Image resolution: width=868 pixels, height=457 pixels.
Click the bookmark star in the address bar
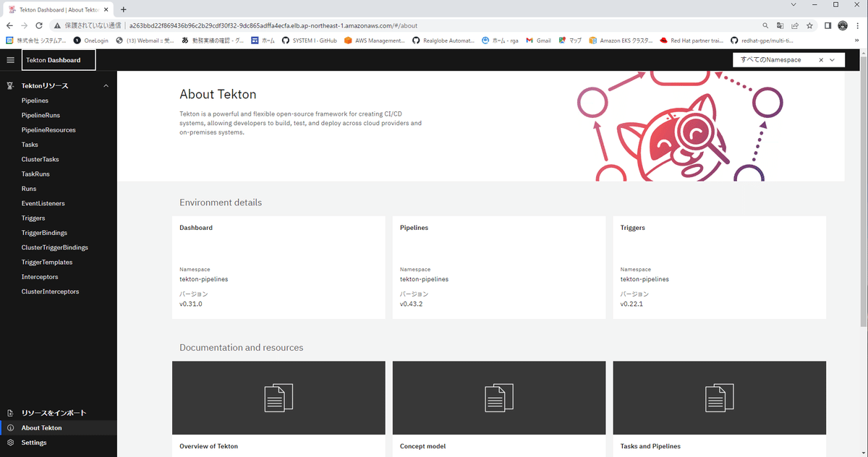810,25
